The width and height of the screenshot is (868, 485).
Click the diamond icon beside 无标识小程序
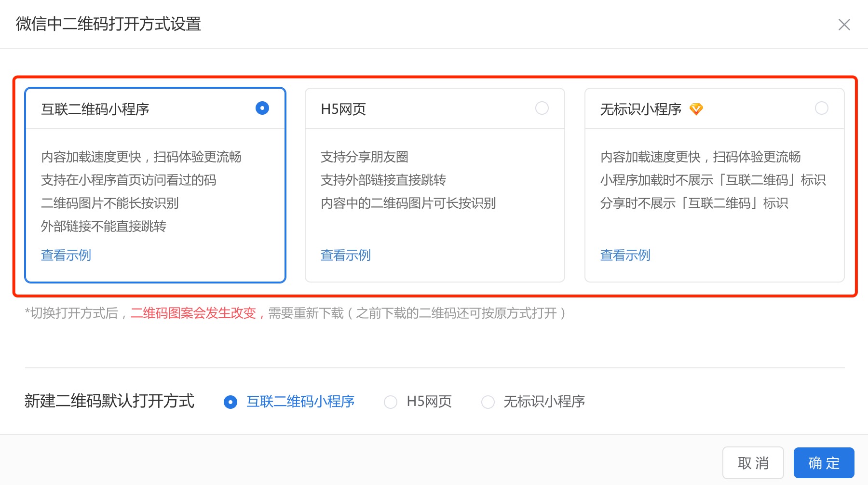[x=696, y=109]
